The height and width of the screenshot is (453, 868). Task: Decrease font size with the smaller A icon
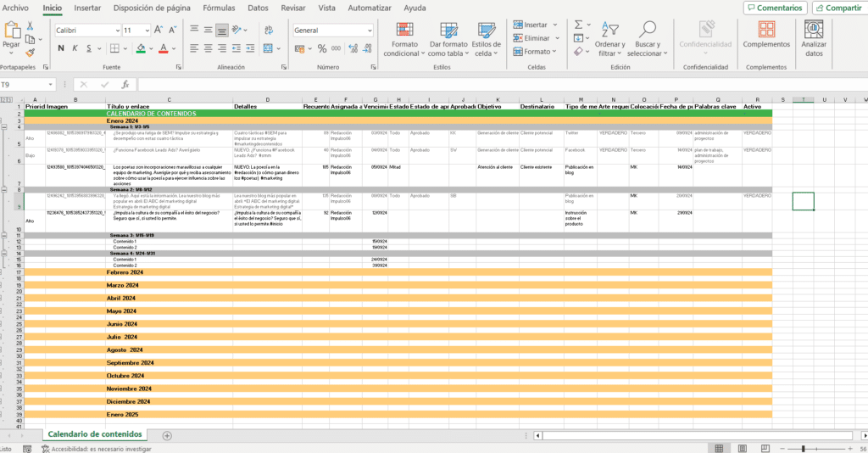[x=172, y=30]
